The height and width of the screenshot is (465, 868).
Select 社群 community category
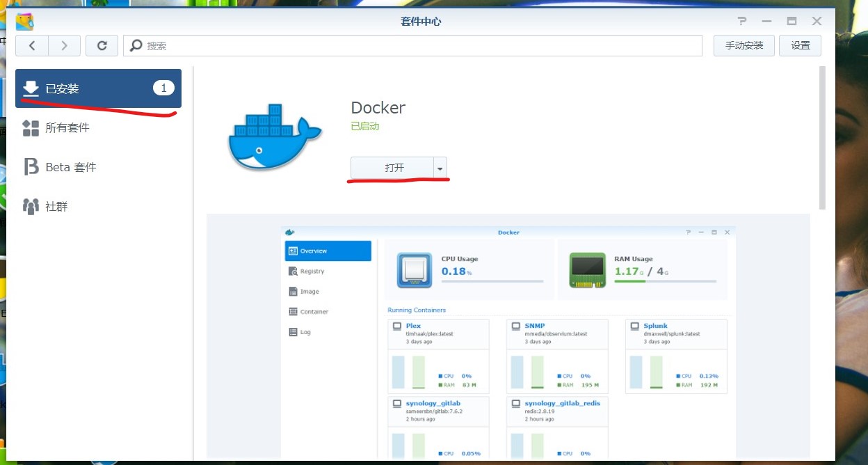pyautogui.click(x=98, y=207)
